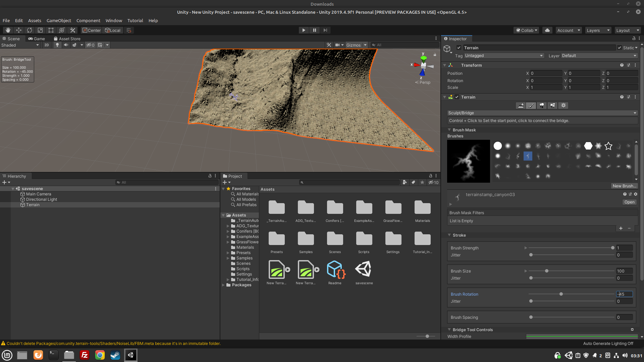The image size is (644, 362).
Task: Open Steam from the taskbar
Action: point(115,355)
